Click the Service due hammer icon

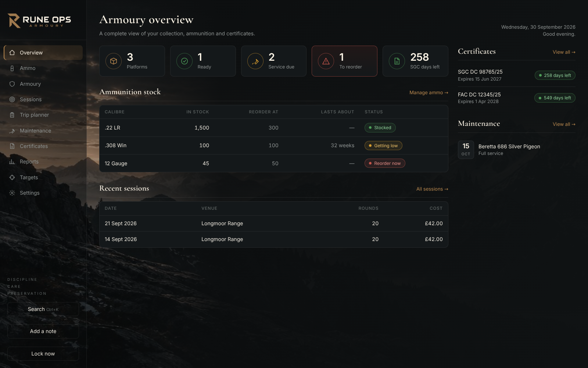coord(255,61)
